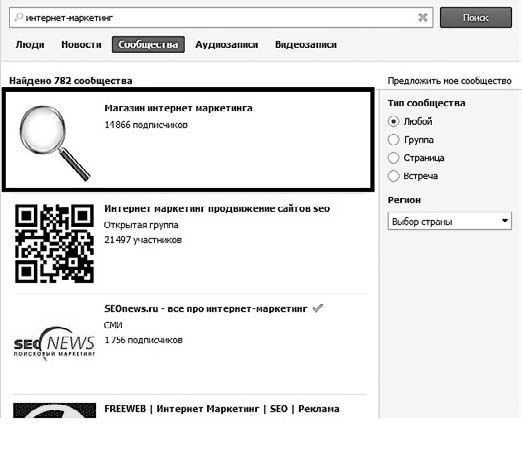The image size is (522, 458).
Task: Expand the Выбор страны dropdown
Action: pos(449,221)
